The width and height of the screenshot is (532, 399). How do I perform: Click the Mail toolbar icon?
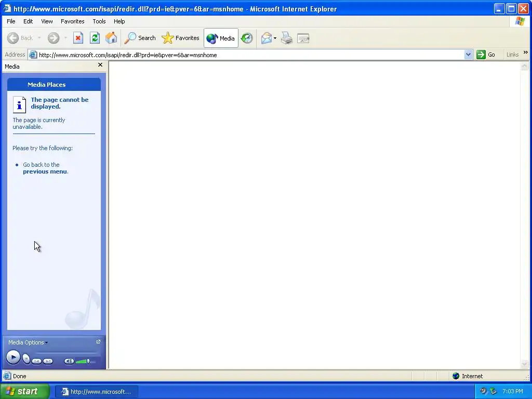[267, 38]
